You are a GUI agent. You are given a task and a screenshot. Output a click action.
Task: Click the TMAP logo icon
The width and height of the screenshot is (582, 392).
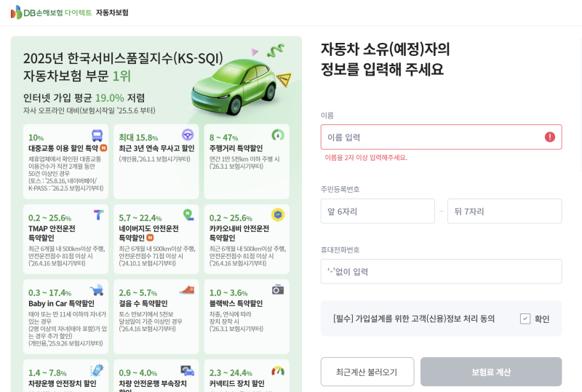pos(98,215)
